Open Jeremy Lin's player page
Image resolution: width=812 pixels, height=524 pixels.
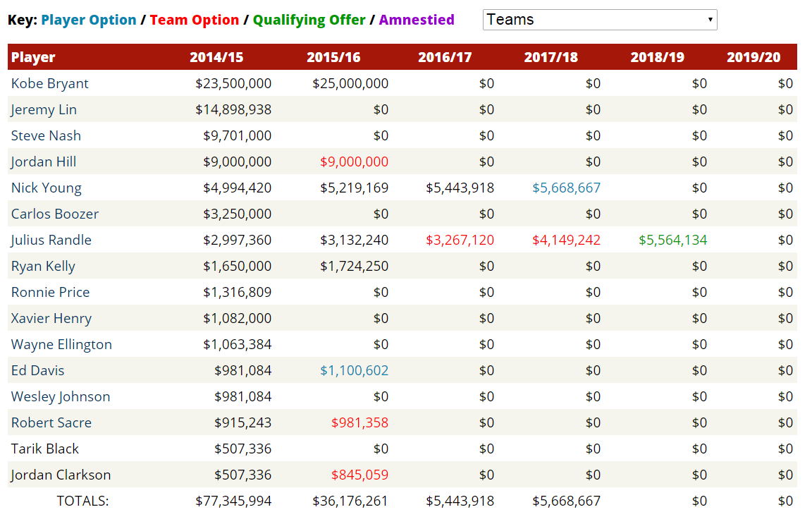pos(44,109)
